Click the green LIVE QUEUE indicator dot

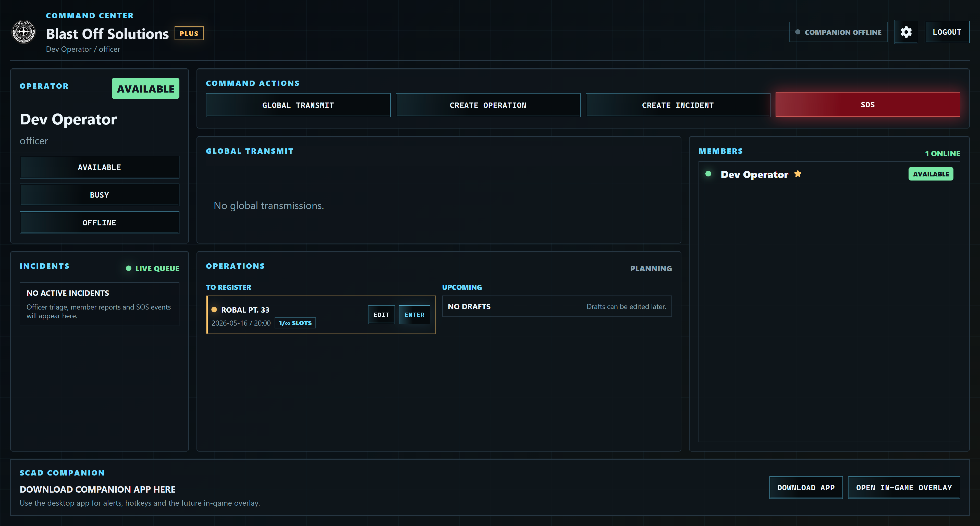(x=129, y=268)
